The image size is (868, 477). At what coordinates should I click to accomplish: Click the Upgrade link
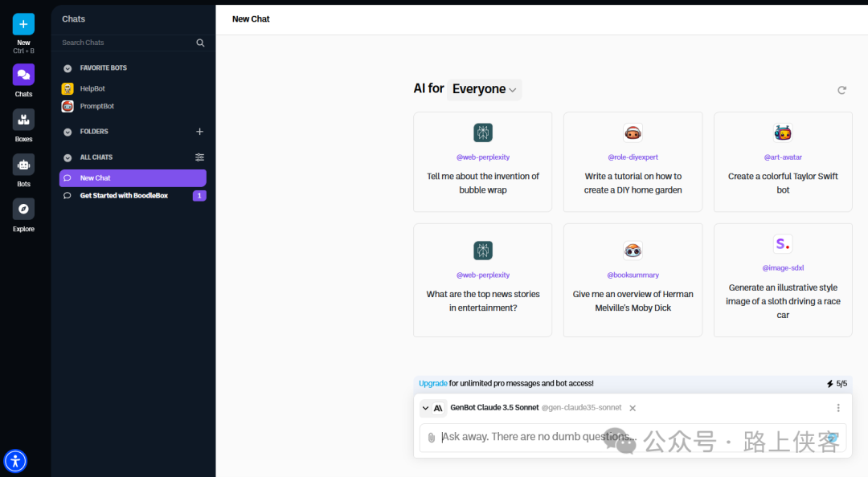[433, 384]
